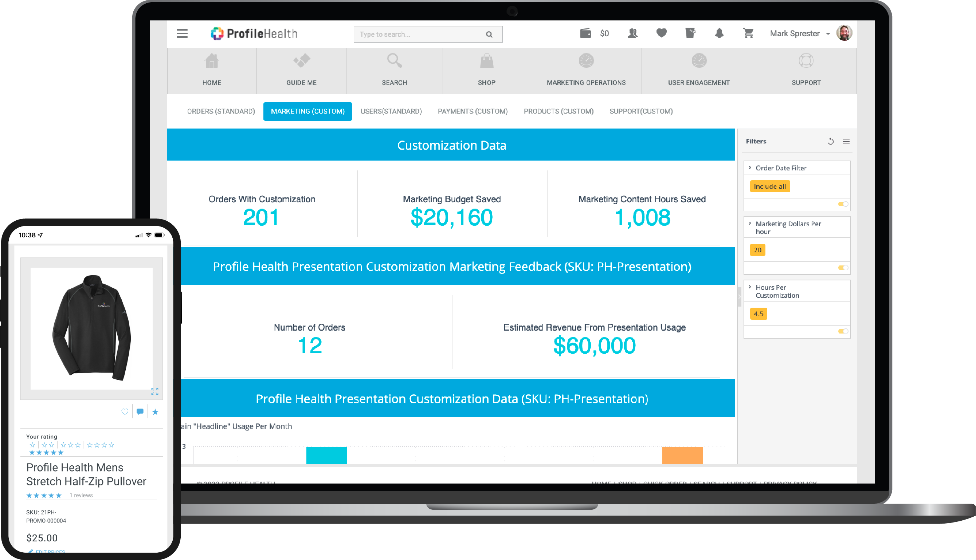The width and height of the screenshot is (976, 560).
Task: Click the Support navigation icon
Action: coord(804,62)
